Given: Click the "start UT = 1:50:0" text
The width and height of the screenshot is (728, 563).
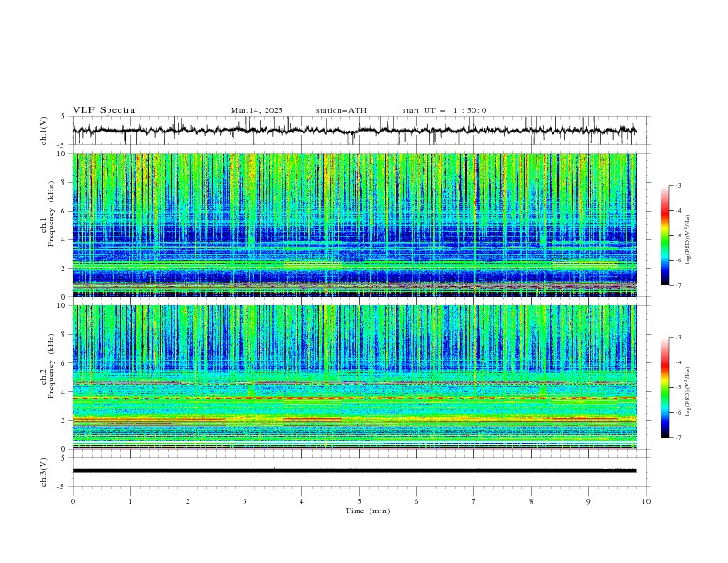Looking at the screenshot, I should (444, 110).
